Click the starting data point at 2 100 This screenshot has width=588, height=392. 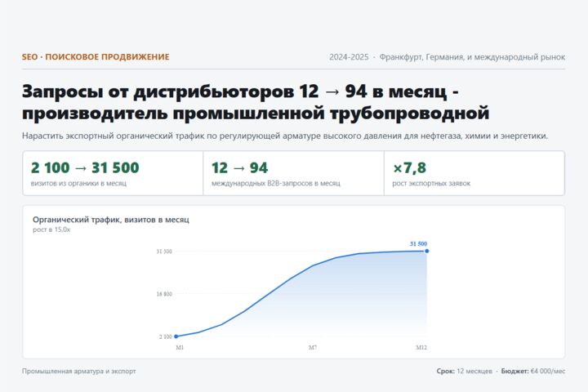pyautogui.click(x=176, y=336)
